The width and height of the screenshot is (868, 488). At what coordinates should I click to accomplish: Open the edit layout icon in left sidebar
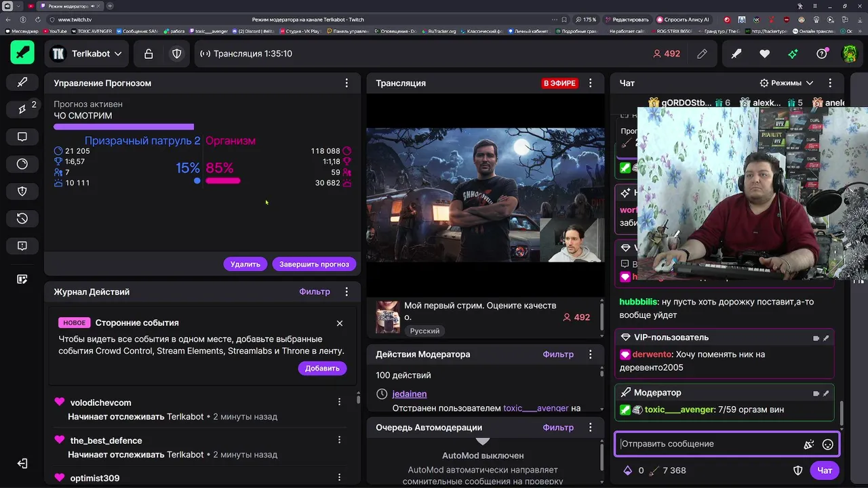coord(22,279)
